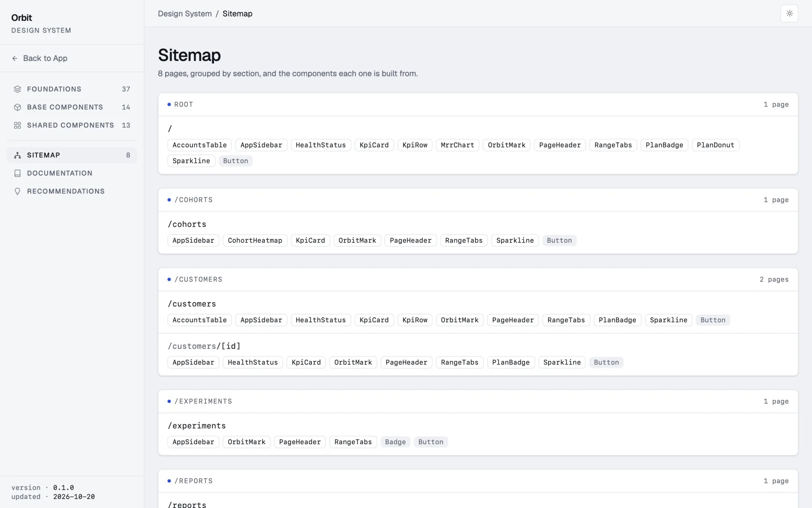Screen dimensions: 812x508
Task: Click OrbitMark chip under /cohorts
Action: coord(357,241)
